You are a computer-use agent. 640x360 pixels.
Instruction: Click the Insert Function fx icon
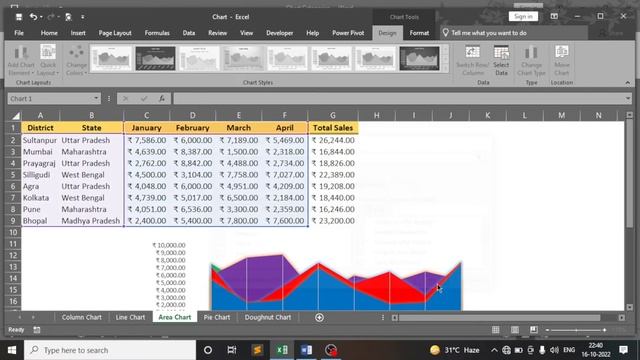[x=162, y=98]
